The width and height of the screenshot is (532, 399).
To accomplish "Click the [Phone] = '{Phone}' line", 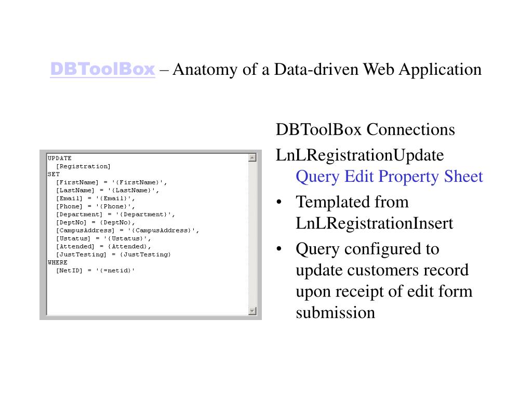I will click(x=96, y=206).
